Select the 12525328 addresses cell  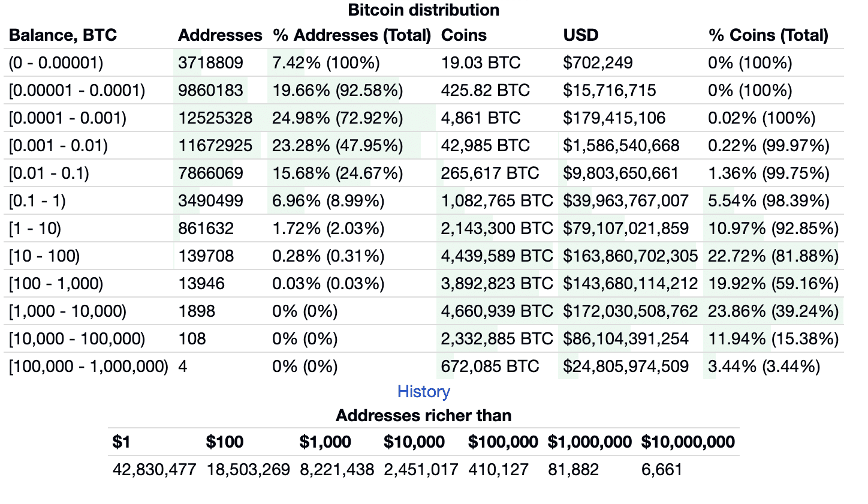215,118
